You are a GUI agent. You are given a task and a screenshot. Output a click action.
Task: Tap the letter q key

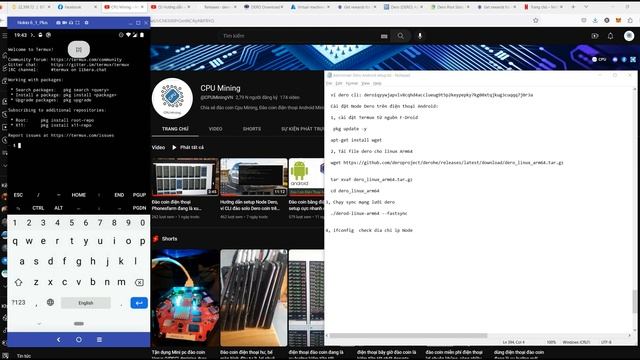[x=15, y=241]
